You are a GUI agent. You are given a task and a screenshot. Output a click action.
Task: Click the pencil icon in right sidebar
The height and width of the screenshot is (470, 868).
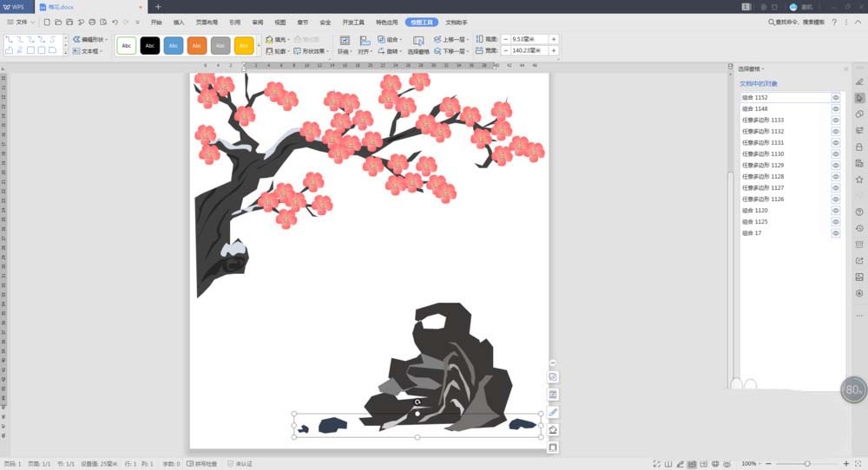click(859, 82)
